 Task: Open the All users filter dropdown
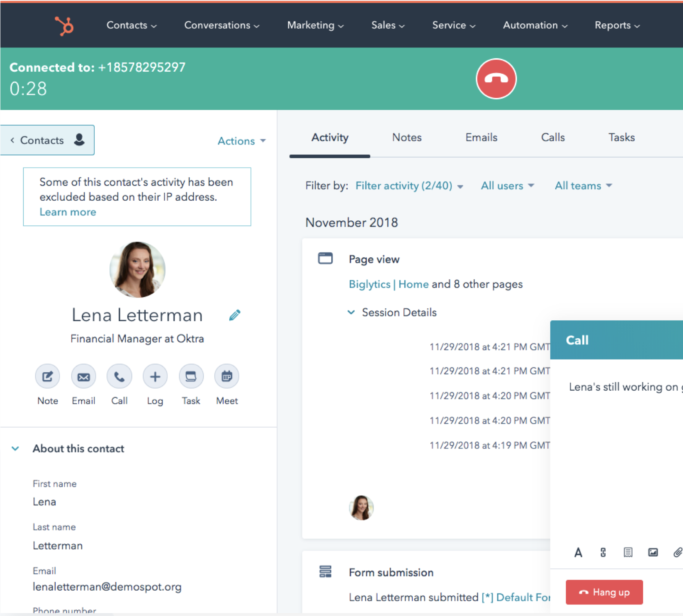(507, 186)
